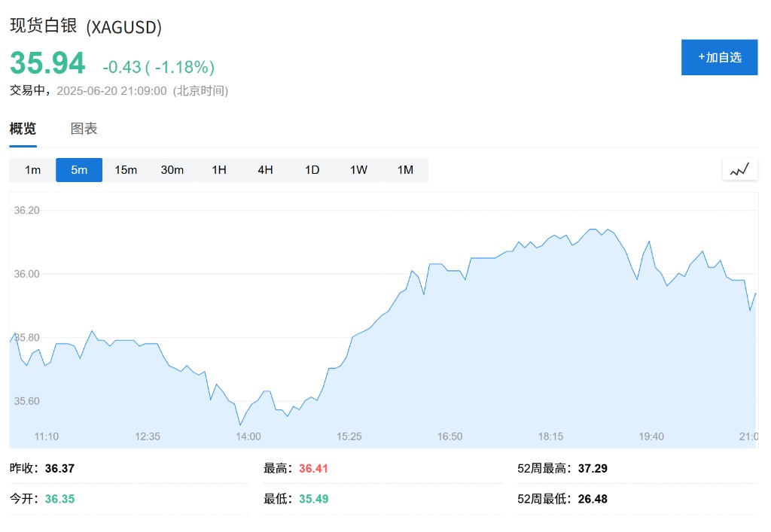Click the 最高 36.41 value
This screenshot has height=532, width=771.
tap(313, 468)
